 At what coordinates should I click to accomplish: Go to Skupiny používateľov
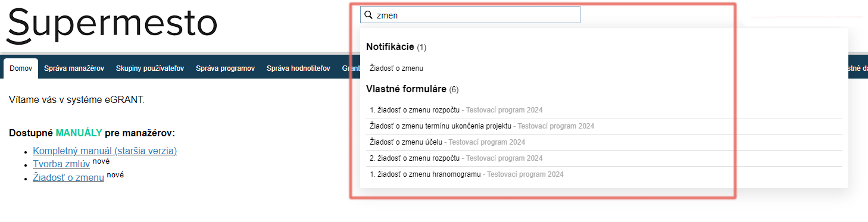(x=150, y=68)
